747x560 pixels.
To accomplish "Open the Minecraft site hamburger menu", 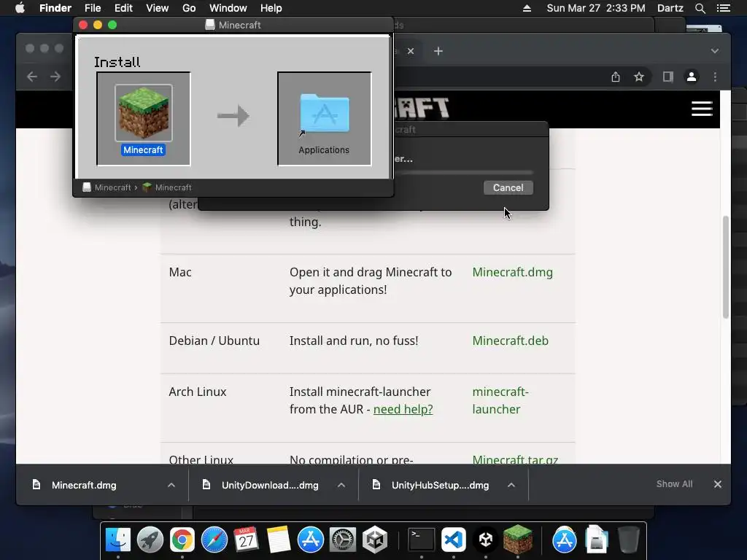I will [702, 109].
